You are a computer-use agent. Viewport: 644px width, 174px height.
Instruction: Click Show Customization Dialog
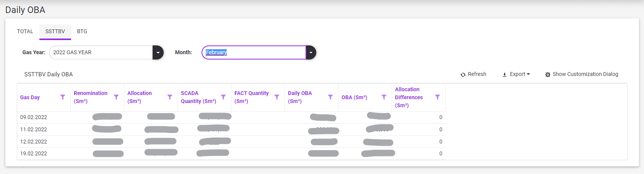click(582, 74)
